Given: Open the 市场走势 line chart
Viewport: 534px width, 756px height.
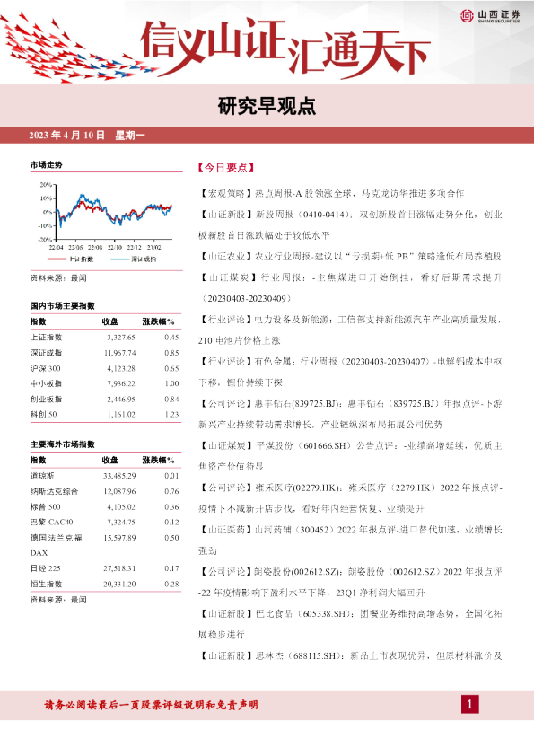Looking at the screenshot, I should (106, 217).
